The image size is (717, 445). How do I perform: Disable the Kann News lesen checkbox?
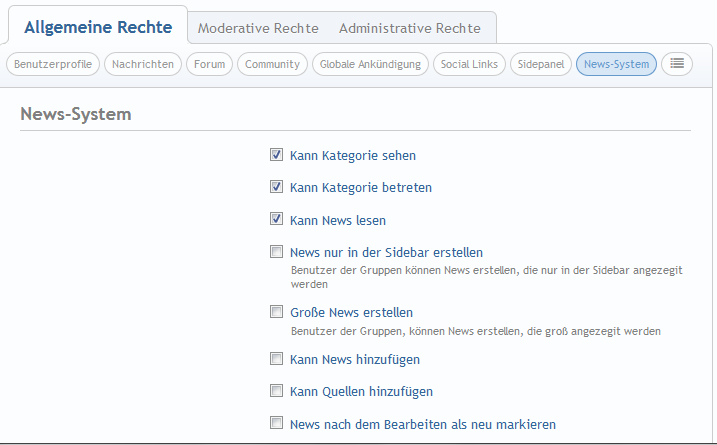(276, 219)
